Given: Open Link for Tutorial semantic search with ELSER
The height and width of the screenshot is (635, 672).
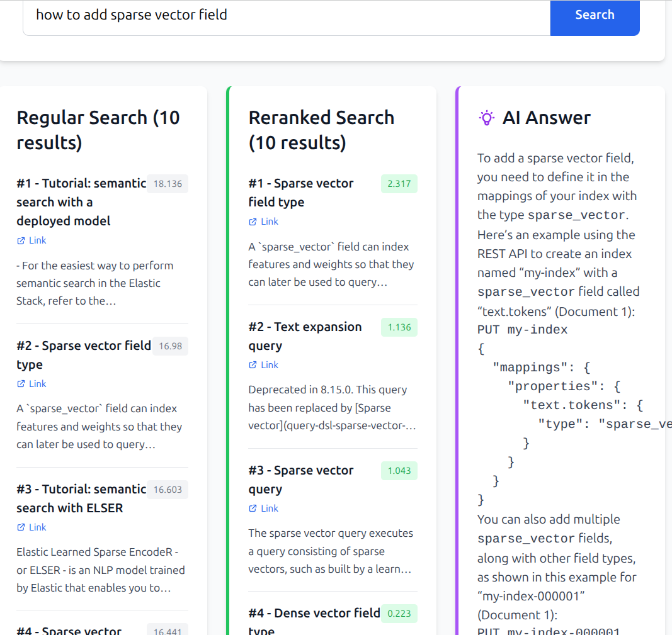Looking at the screenshot, I should click(x=38, y=527).
